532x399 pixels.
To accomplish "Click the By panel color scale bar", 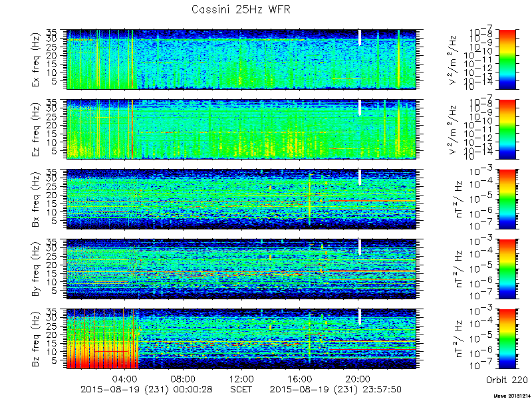I will pos(507,269).
